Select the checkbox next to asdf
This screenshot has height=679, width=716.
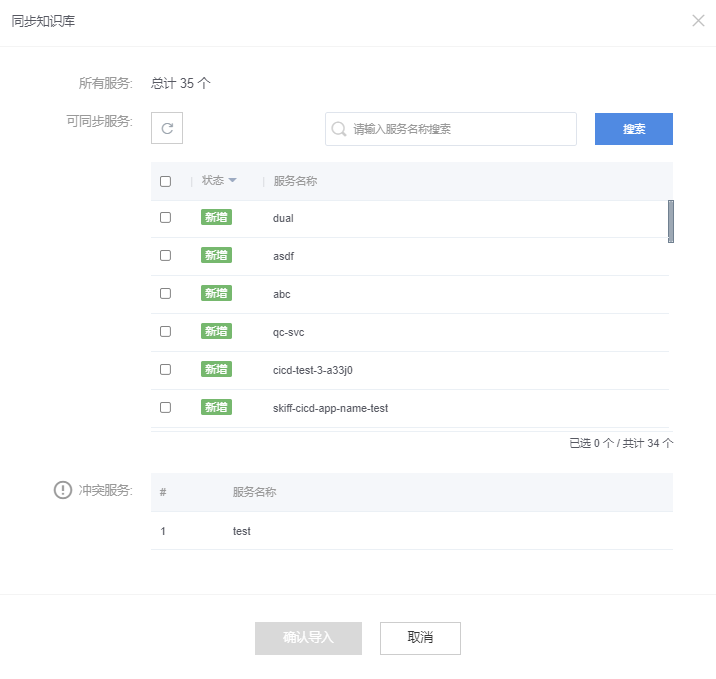[x=165, y=255]
